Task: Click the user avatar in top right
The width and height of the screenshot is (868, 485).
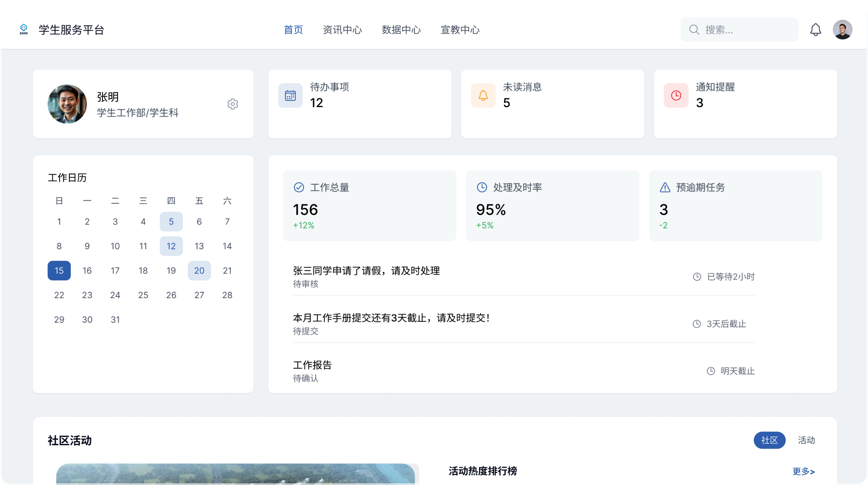Action: tap(842, 30)
